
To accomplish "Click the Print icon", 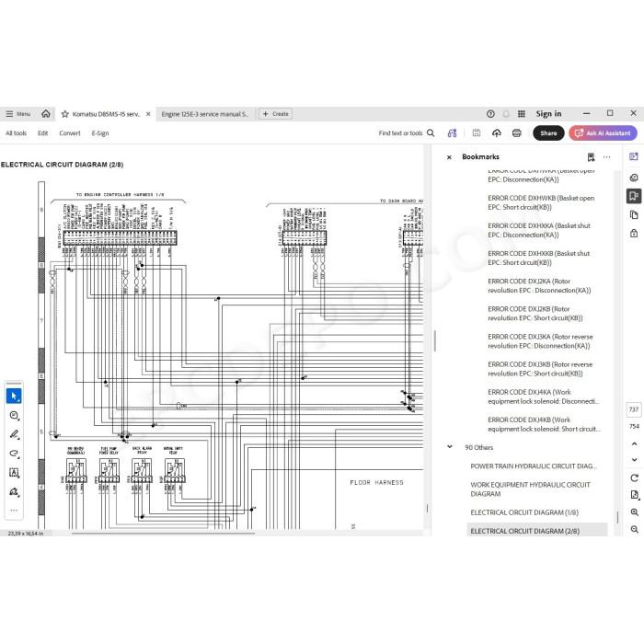I will [517, 133].
